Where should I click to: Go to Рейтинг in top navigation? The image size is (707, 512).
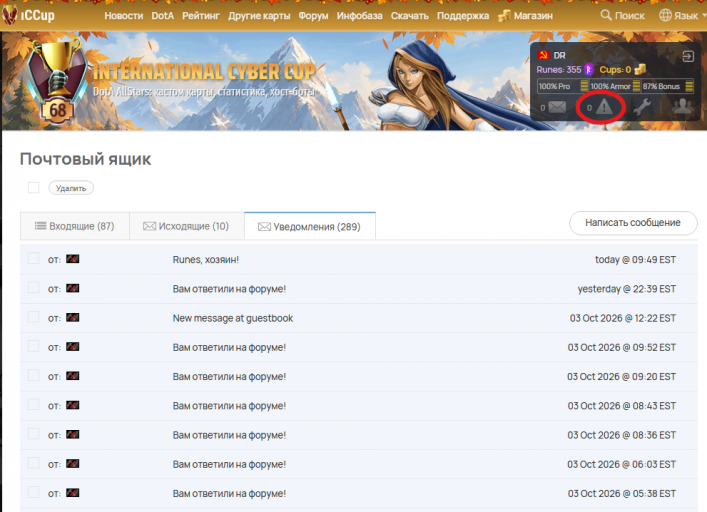201,16
